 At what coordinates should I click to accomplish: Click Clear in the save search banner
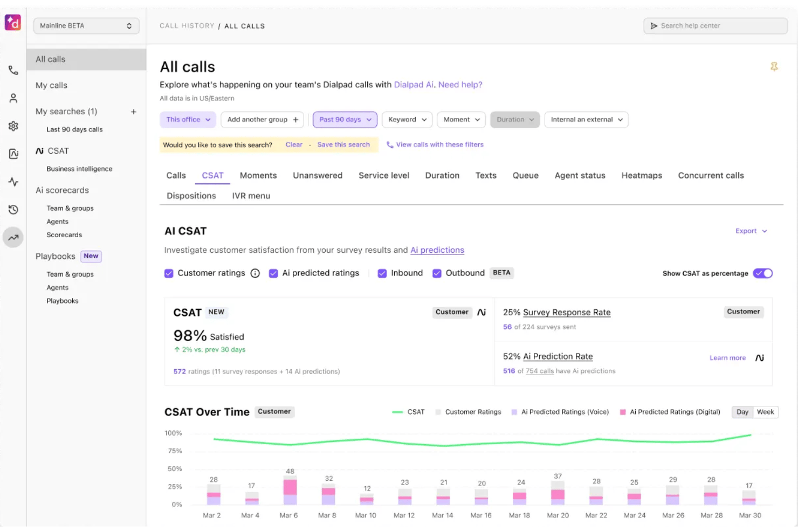click(294, 144)
